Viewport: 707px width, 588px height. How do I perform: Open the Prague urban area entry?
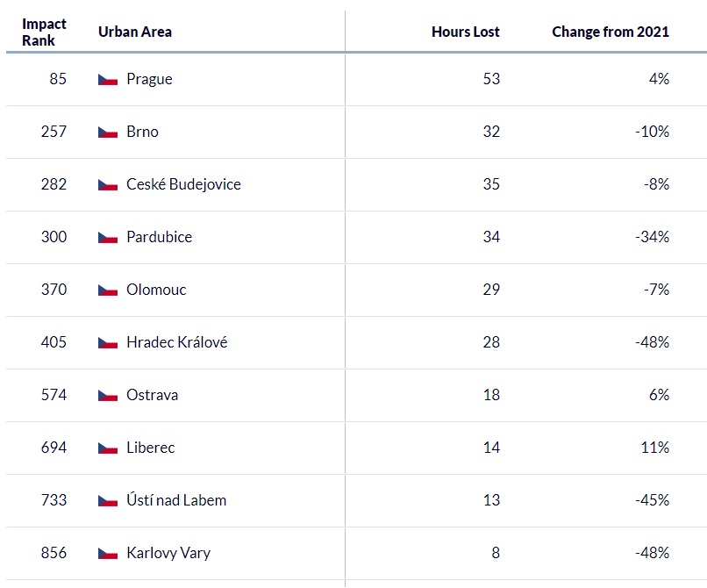tap(149, 79)
